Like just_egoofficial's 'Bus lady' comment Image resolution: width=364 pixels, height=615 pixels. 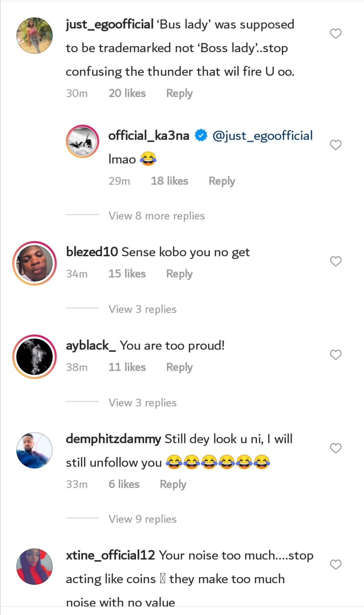pos(336,33)
